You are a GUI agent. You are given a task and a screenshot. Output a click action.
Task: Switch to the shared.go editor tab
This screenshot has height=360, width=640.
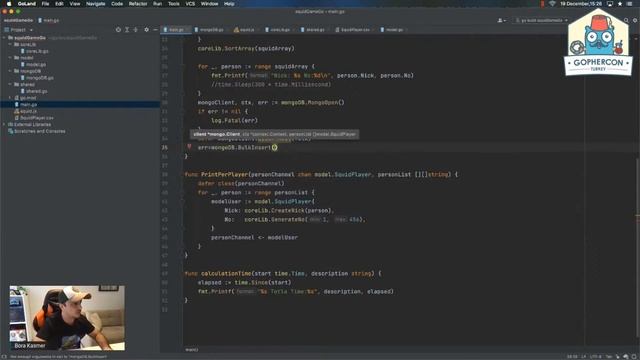tap(315, 30)
